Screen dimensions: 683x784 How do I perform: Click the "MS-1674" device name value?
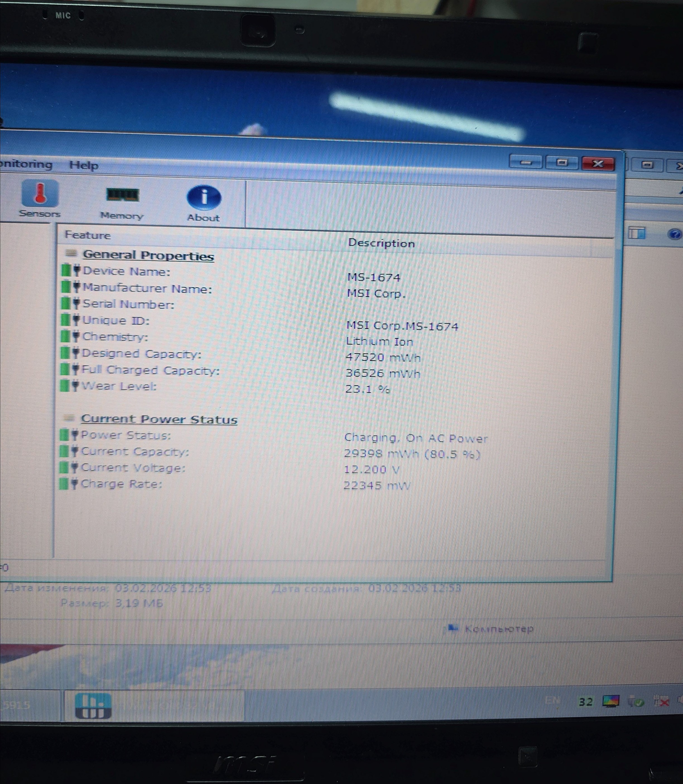[x=374, y=277]
